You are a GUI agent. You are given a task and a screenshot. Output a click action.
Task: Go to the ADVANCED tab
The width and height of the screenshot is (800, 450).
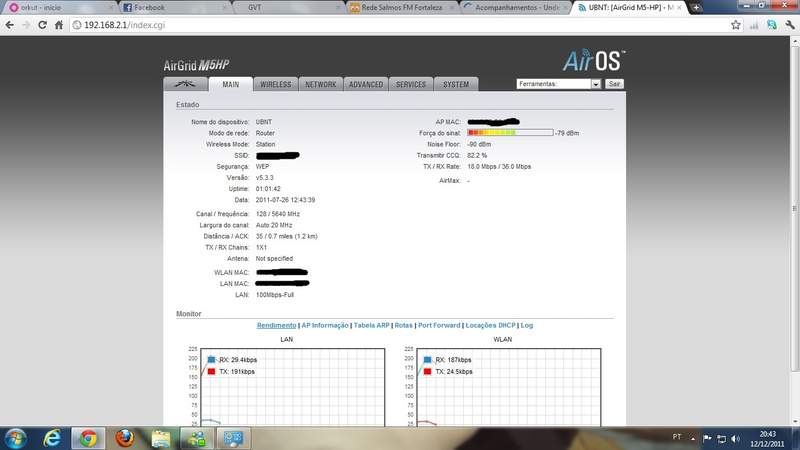[366, 84]
